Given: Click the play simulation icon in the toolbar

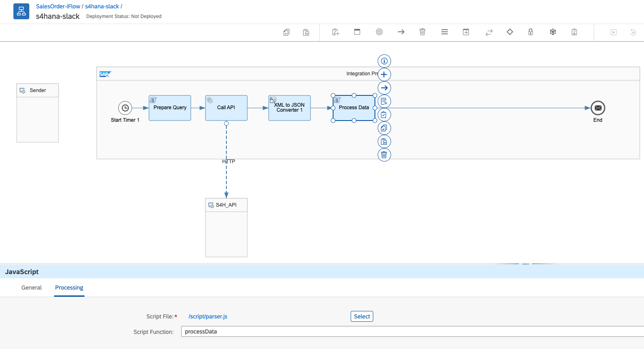Looking at the screenshot, I should tap(613, 32).
